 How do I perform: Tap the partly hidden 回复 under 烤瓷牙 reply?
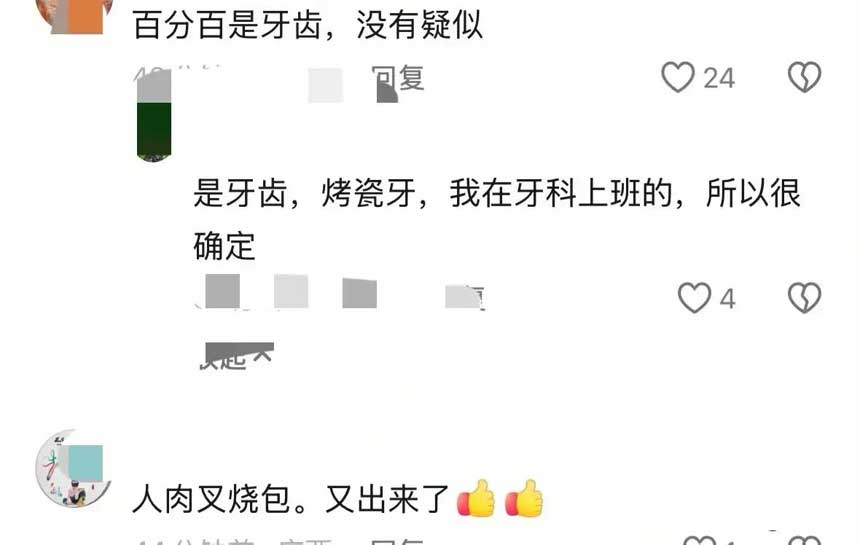click(465, 298)
